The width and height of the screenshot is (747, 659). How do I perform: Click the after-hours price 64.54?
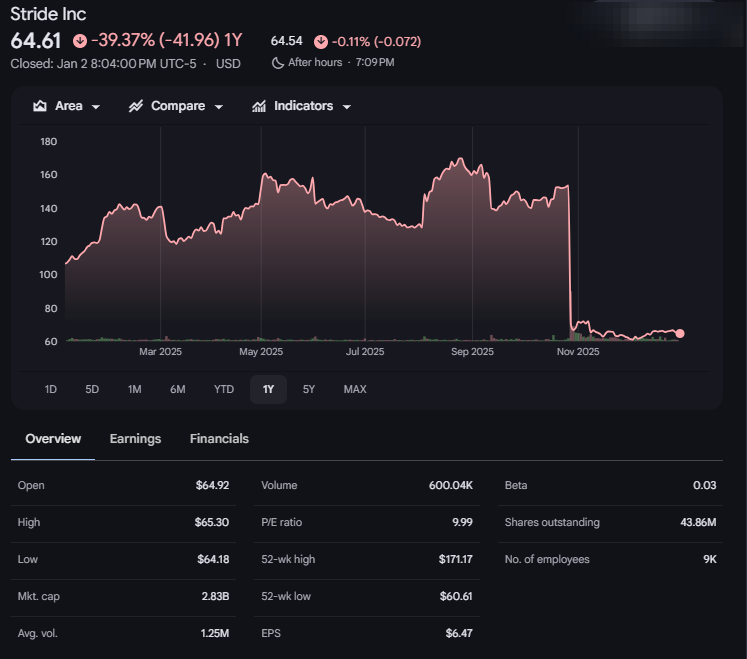[286, 41]
